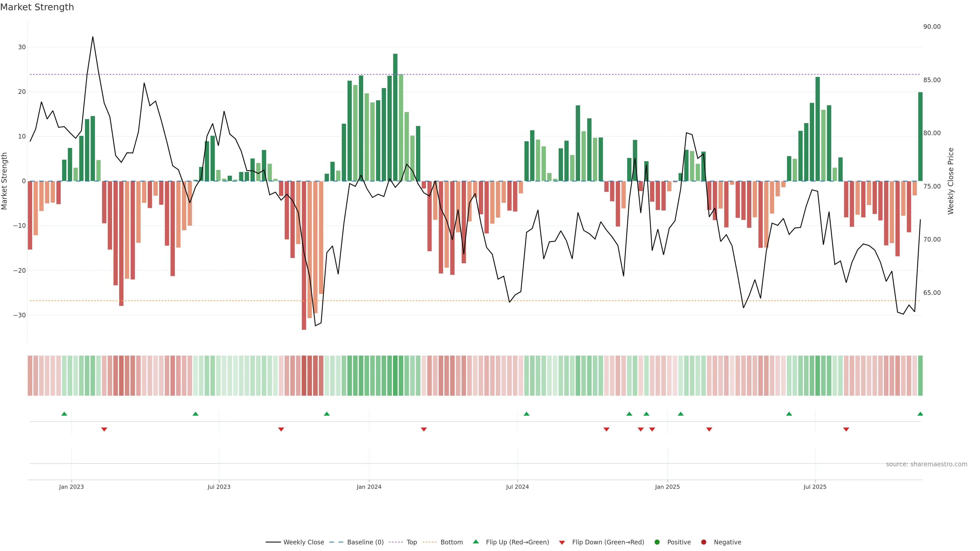This screenshot has height=551, width=980.
Task: Click the last green heatmap strip cell
Action: [x=920, y=376]
